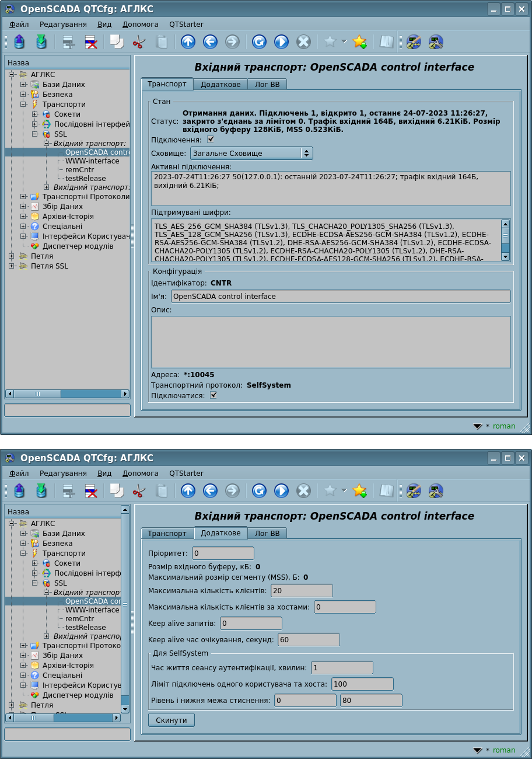Refresh the page using top window's refresh icon
Screen dimensions: 532x759
(x=259, y=41)
